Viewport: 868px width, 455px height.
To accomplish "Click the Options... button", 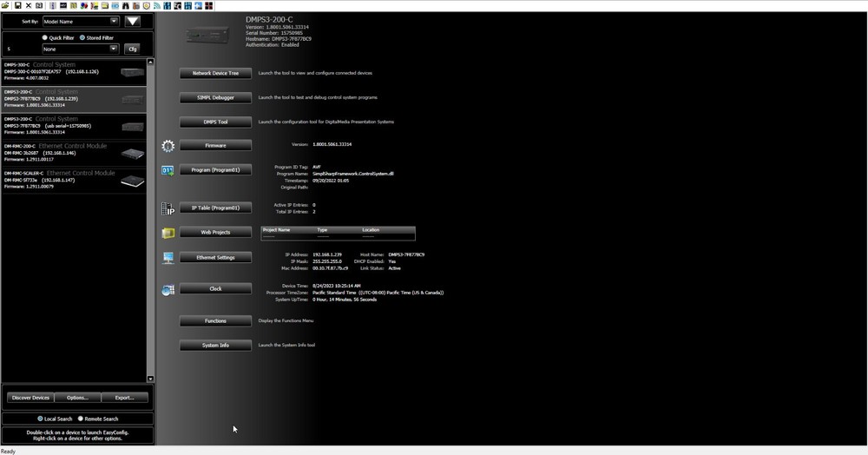I will coord(77,398).
